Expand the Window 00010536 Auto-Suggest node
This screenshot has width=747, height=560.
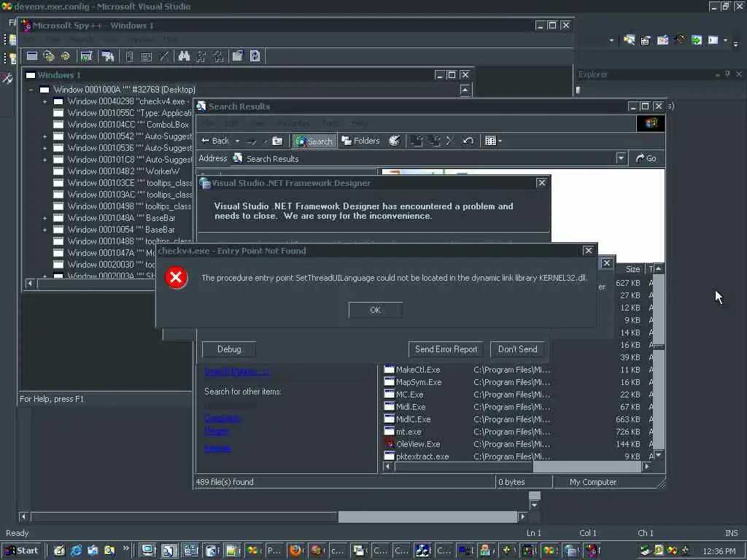click(44, 148)
